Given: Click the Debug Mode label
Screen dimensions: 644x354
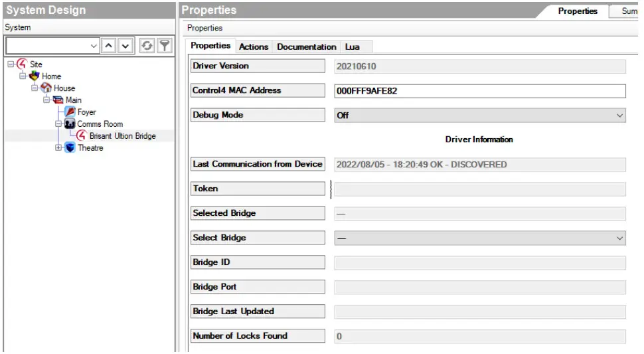Looking at the screenshot, I should 258,115.
